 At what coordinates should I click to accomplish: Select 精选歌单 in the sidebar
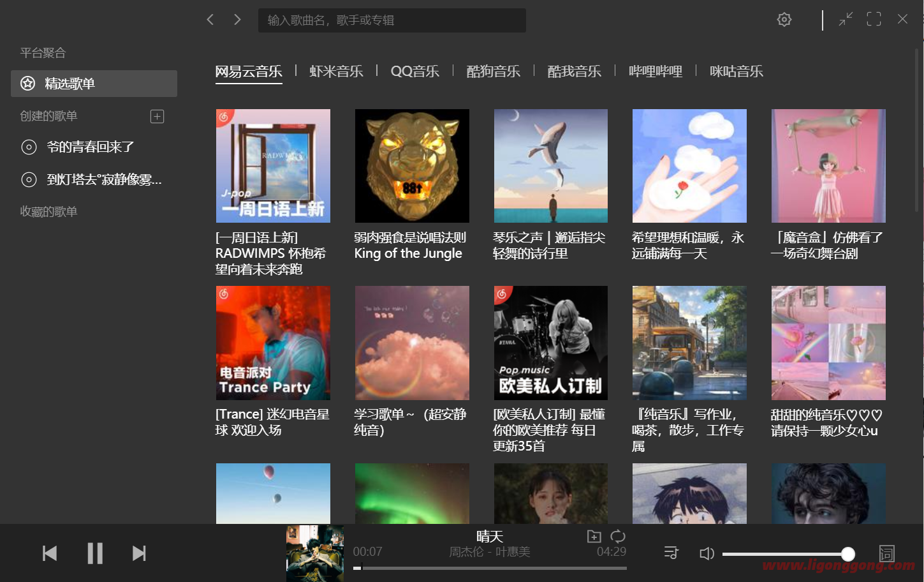point(94,84)
